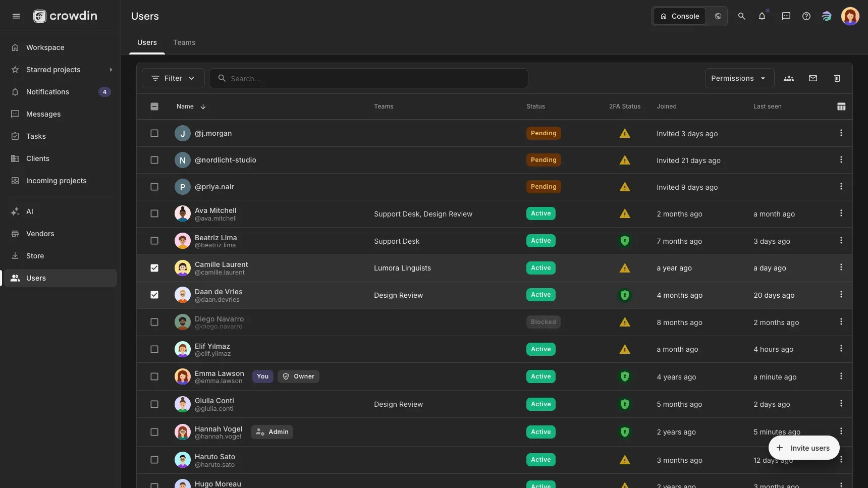This screenshot has width=868, height=488.
Task: Open the table columns configuration icon
Action: (841, 106)
